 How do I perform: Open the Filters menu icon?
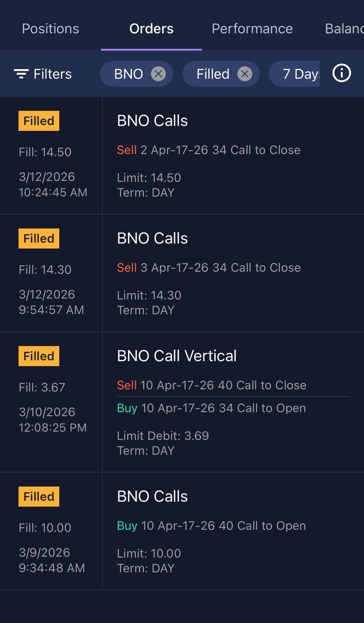point(21,74)
